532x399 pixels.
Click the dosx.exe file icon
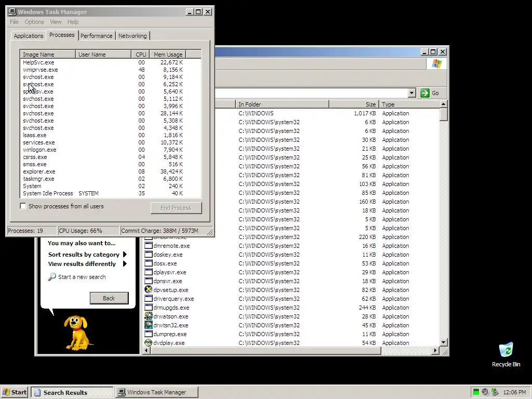[148, 263]
